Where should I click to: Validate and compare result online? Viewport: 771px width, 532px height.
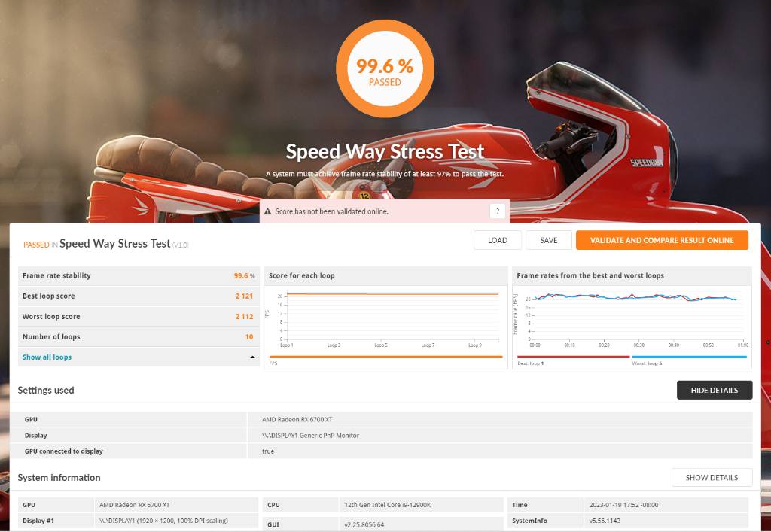point(662,240)
